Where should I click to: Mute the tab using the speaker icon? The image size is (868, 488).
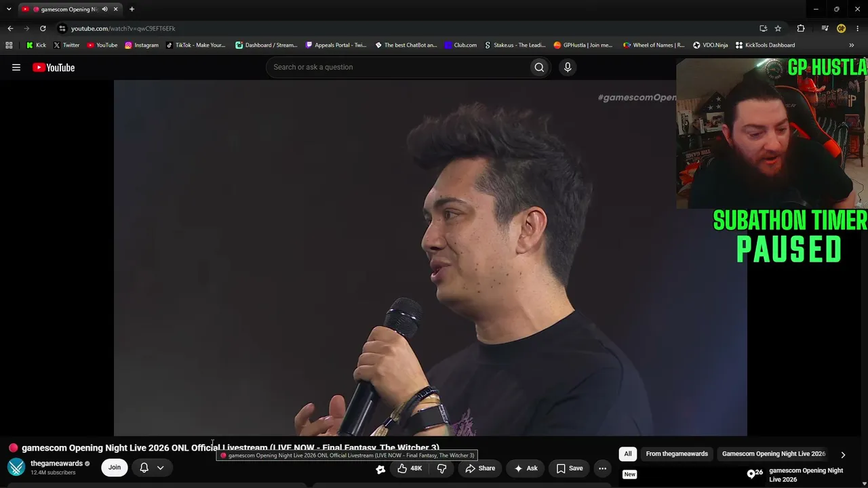104,9
